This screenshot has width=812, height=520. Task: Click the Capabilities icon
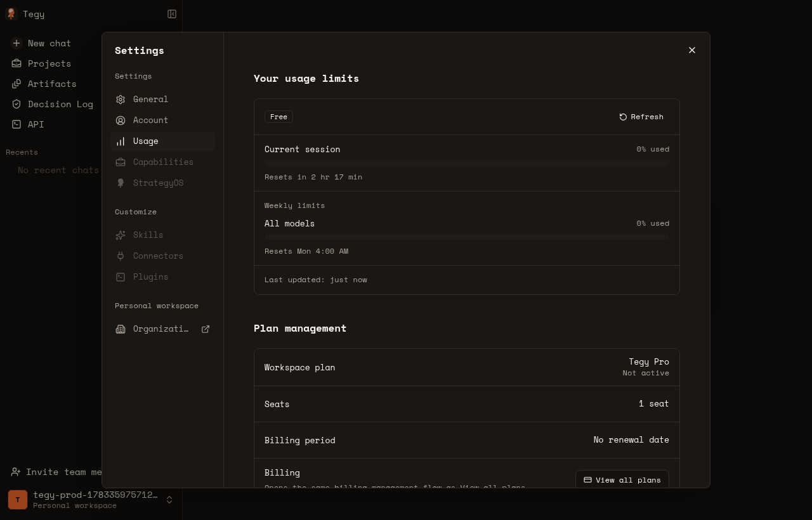(x=121, y=162)
